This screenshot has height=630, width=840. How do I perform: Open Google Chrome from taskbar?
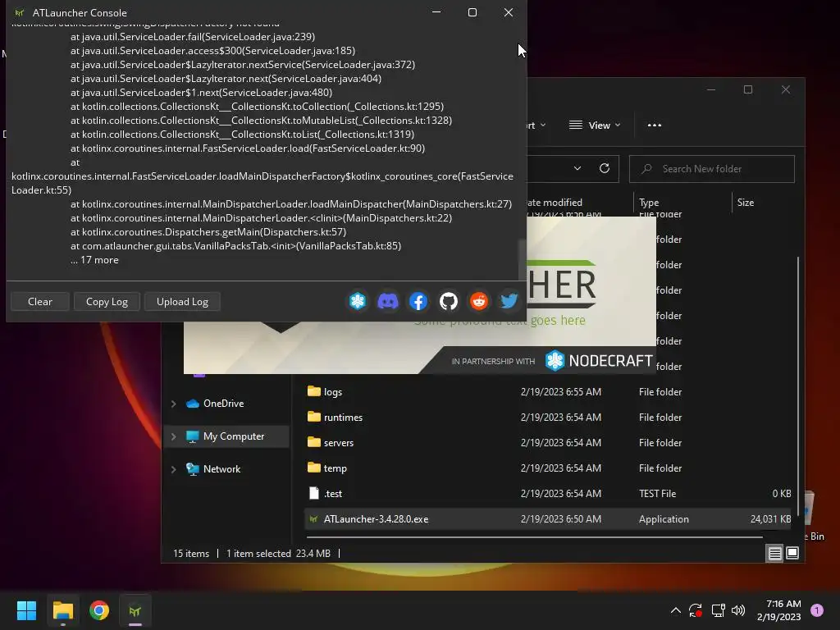click(99, 610)
